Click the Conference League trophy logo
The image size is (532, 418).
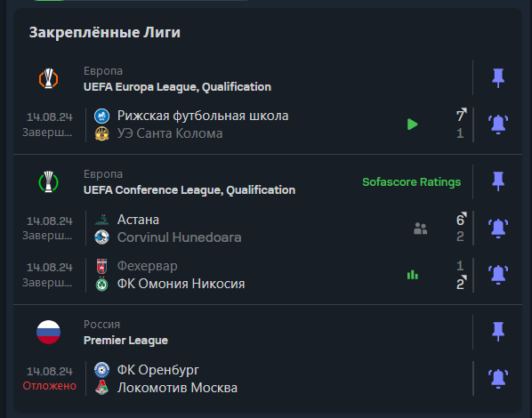pos(49,181)
